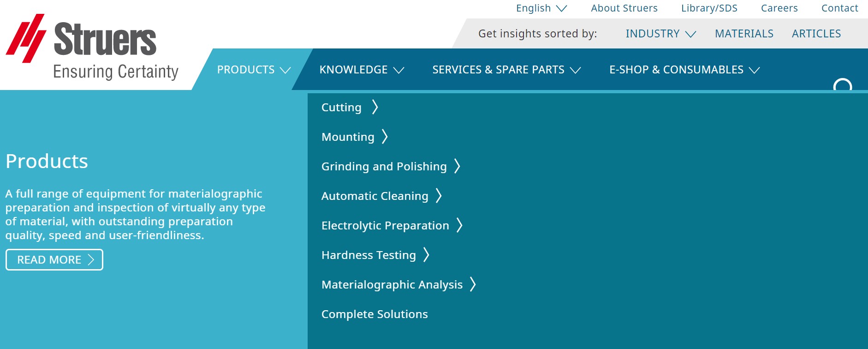Expand Grinding and Polishing submenu
Image resolution: width=868 pixels, height=349 pixels.
[x=391, y=166]
